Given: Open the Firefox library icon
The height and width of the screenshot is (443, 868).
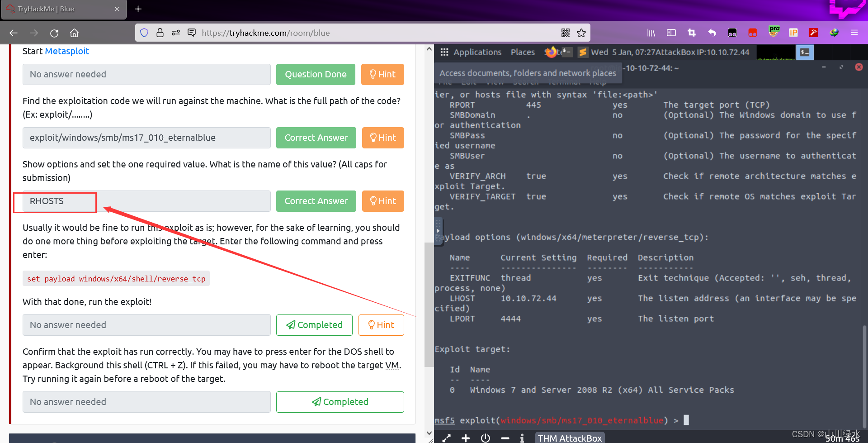Looking at the screenshot, I should click(651, 33).
